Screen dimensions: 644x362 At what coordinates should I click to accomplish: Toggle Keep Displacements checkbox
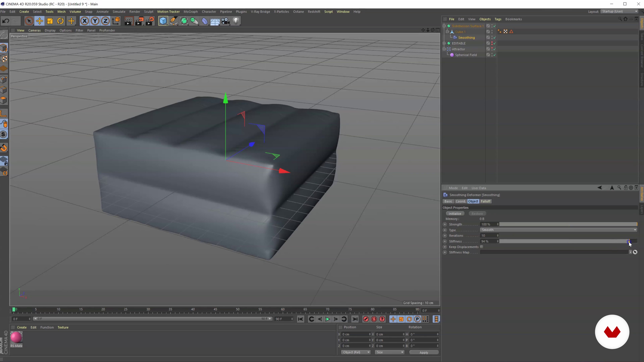pos(481,247)
